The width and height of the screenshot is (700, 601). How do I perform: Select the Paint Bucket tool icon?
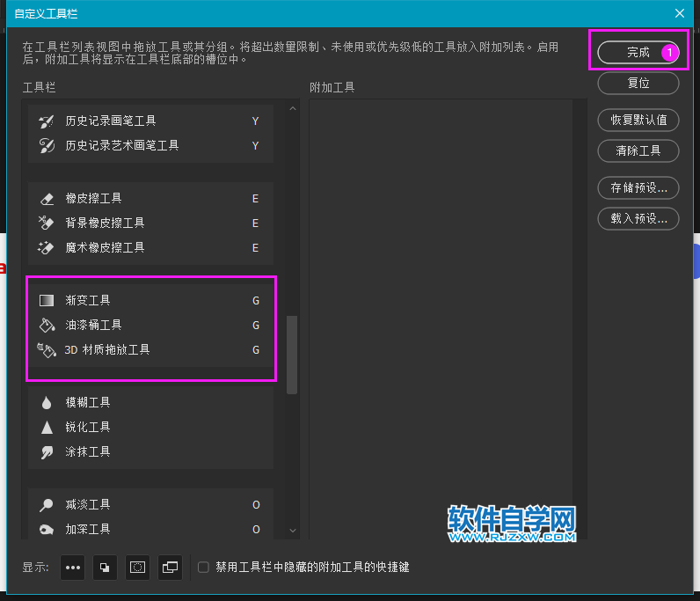47,325
